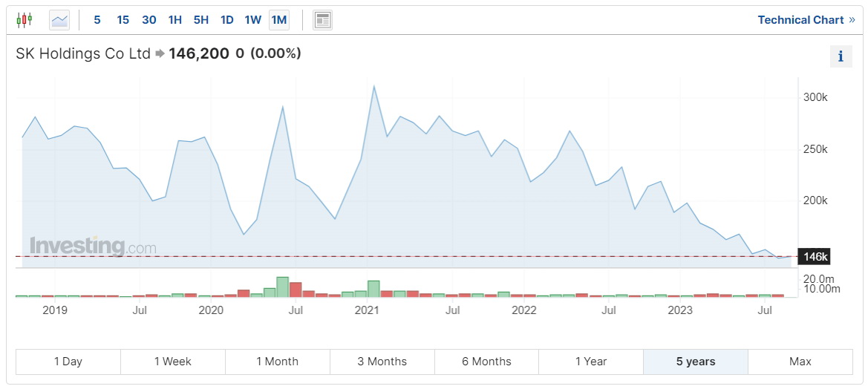The image size is (868, 392).
Task: Switch to candlestick chart view
Action: (25, 20)
